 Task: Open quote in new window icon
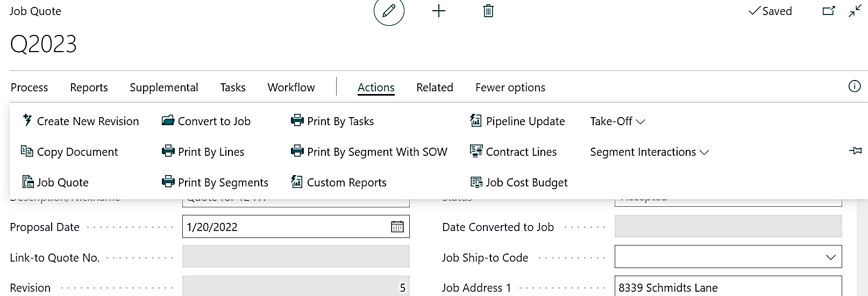coord(829,11)
